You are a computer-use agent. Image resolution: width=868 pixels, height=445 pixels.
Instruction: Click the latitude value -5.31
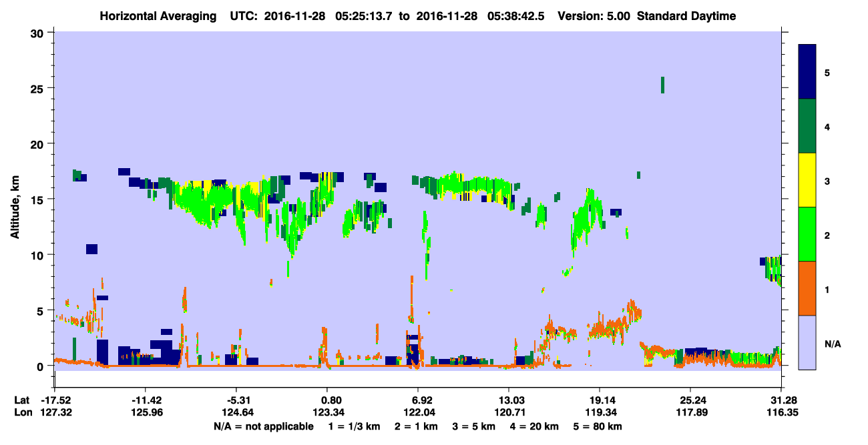click(x=236, y=400)
